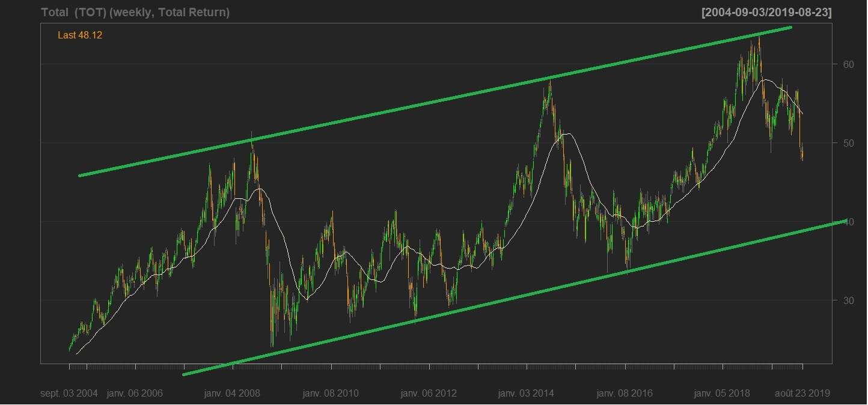Click the 'sept. 03 2004' x-axis label
This screenshot has width=868, height=405.
[x=69, y=394]
